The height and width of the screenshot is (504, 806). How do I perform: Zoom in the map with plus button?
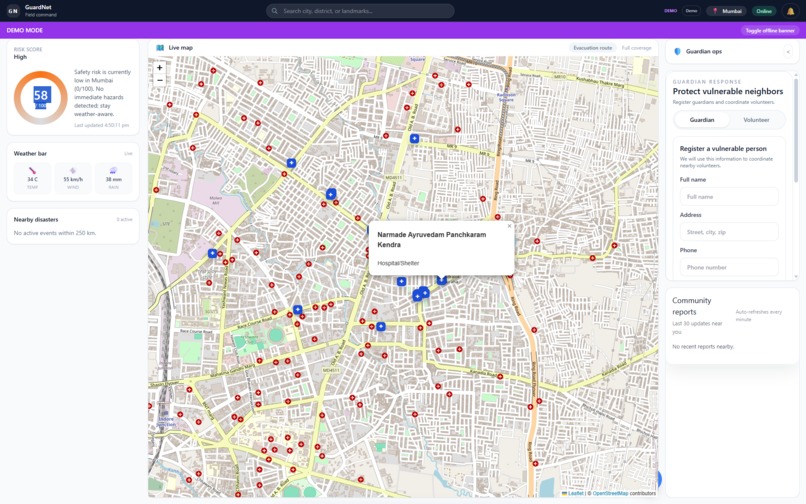pyautogui.click(x=160, y=67)
